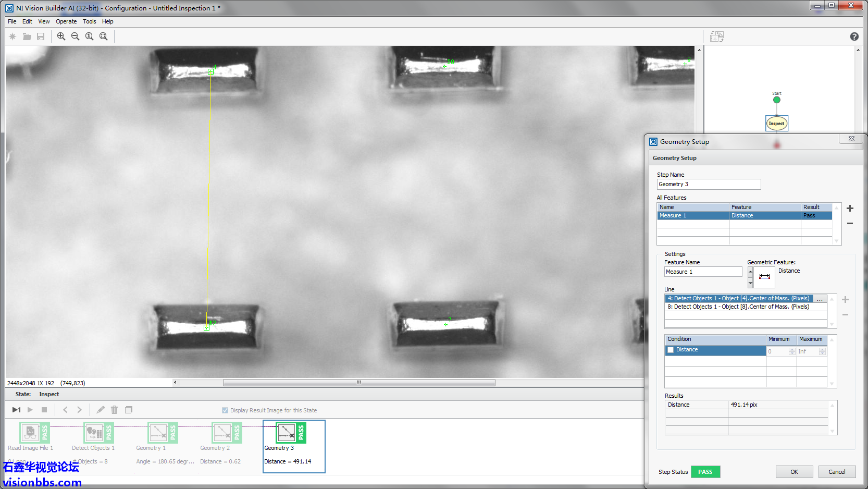Viewport: 868px width, 489px height.
Task: Click the horizontal image scrollbar thumb
Action: (x=359, y=383)
